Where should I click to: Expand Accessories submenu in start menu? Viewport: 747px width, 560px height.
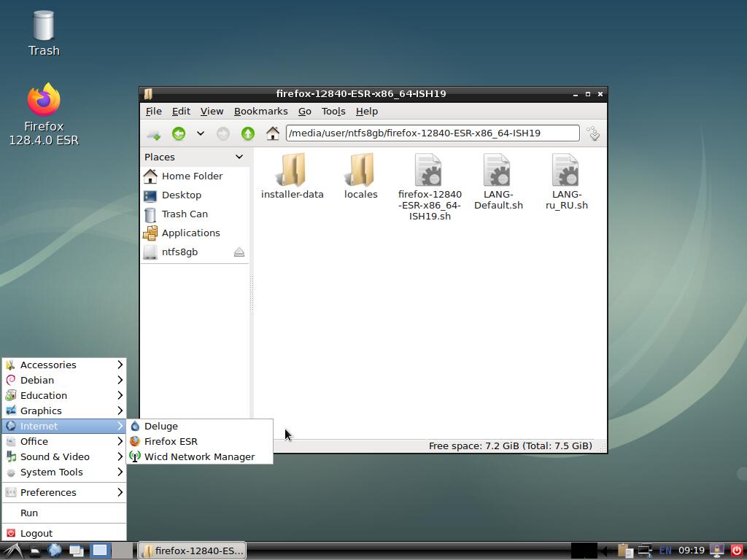[x=64, y=365]
